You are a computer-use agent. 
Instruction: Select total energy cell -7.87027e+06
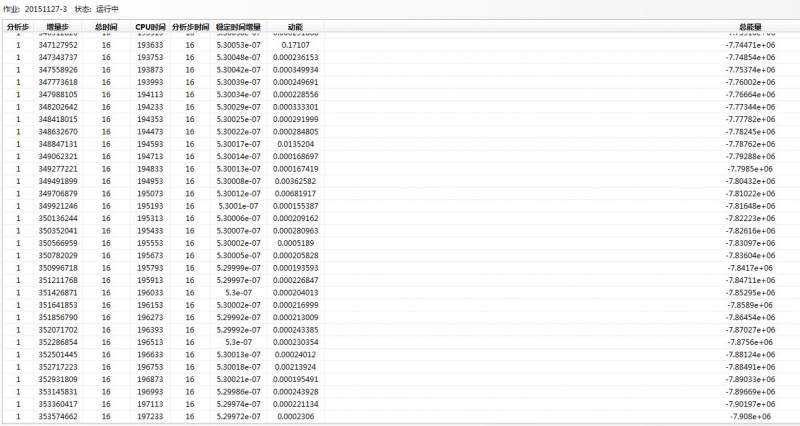click(x=750, y=330)
